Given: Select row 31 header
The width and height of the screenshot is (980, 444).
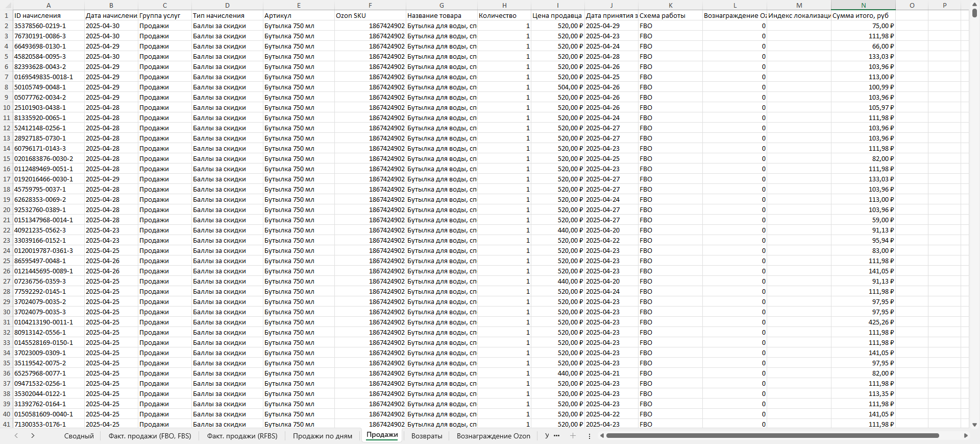Looking at the screenshot, I should coord(6,322).
